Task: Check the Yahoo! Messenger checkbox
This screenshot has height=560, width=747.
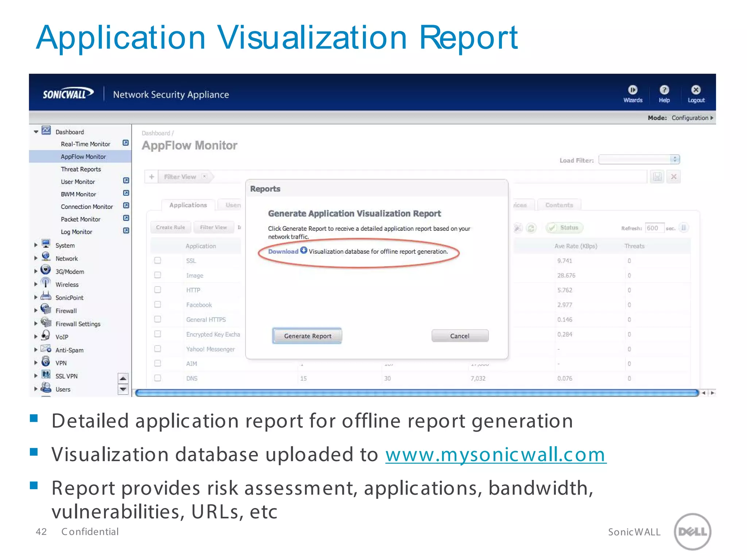Action: click(158, 349)
